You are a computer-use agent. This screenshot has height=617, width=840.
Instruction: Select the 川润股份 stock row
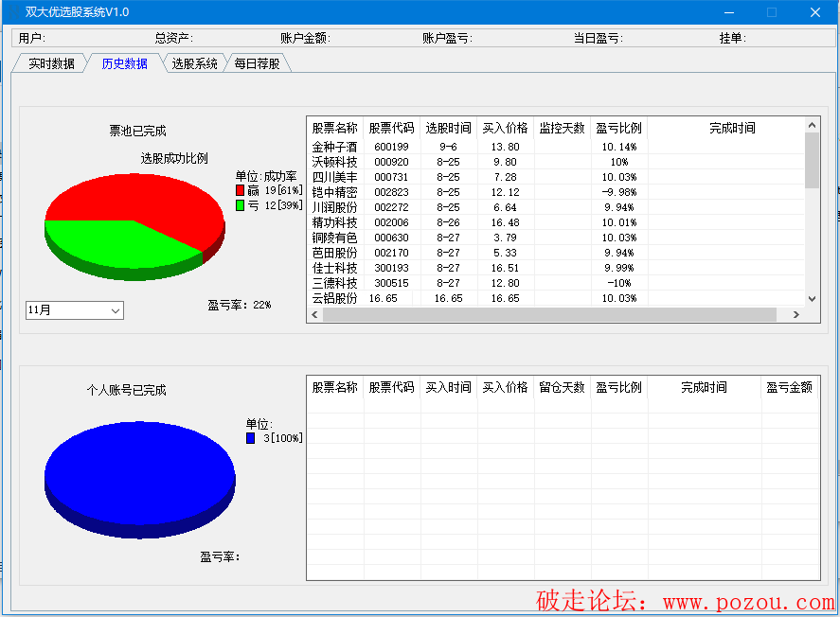(x=556, y=207)
